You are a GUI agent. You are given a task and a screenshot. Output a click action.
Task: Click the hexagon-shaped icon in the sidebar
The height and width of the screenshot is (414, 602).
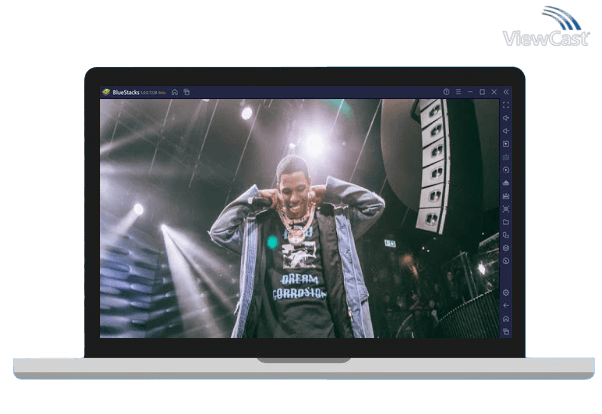[506, 248]
